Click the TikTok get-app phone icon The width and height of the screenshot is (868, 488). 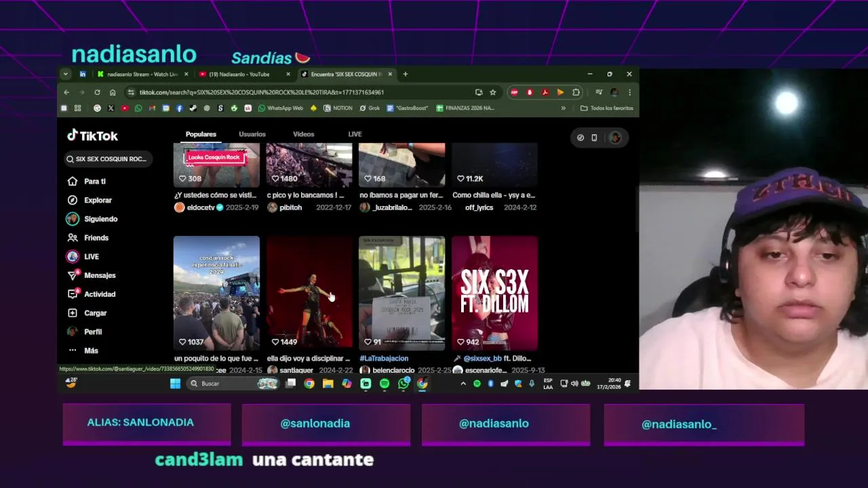[594, 138]
